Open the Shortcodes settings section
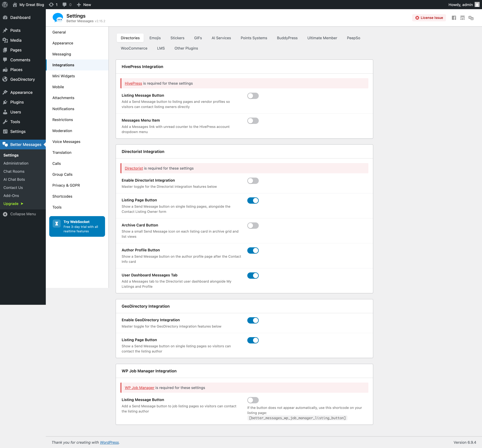Viewport: 482px width, 448px height. point(77,196)
